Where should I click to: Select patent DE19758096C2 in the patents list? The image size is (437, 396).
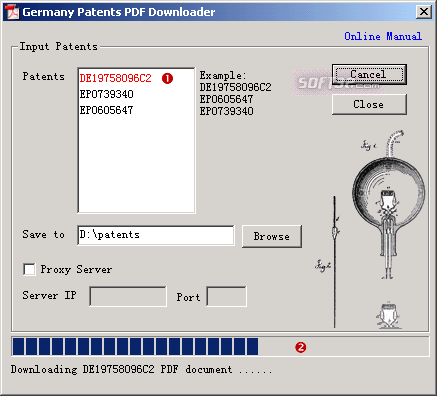tap(115, 78)
